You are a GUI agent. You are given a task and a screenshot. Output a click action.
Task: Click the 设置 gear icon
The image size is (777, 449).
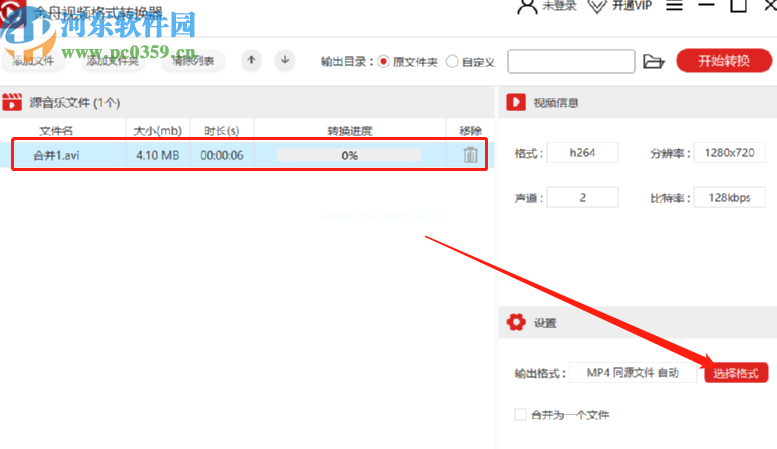[516, 323]
